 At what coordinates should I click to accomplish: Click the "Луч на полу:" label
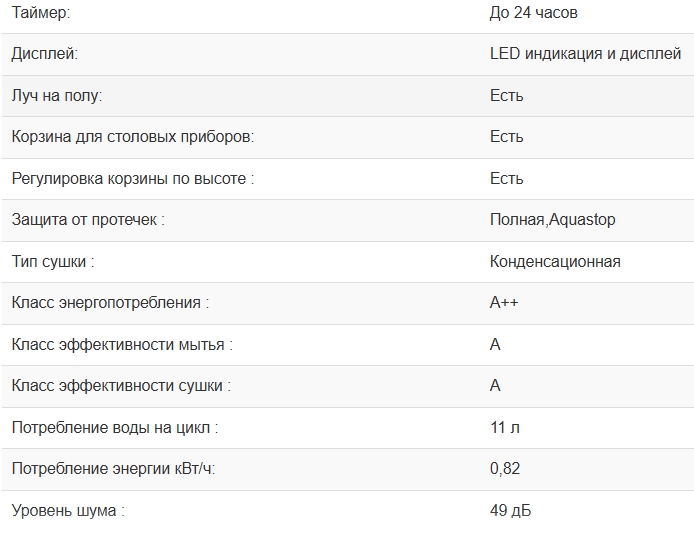click(x=57, y=96)
